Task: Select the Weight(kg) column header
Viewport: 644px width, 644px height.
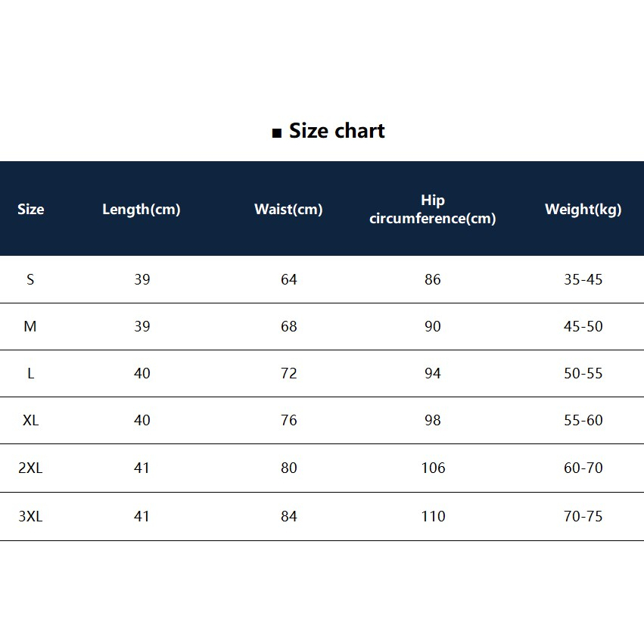Action: pos(583,210)
